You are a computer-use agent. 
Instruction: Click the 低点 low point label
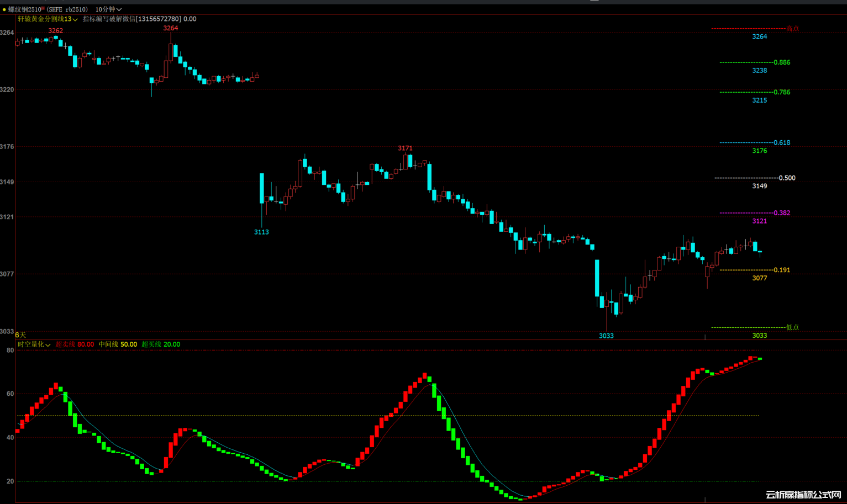pyautogui.click(x=792, y=327)
